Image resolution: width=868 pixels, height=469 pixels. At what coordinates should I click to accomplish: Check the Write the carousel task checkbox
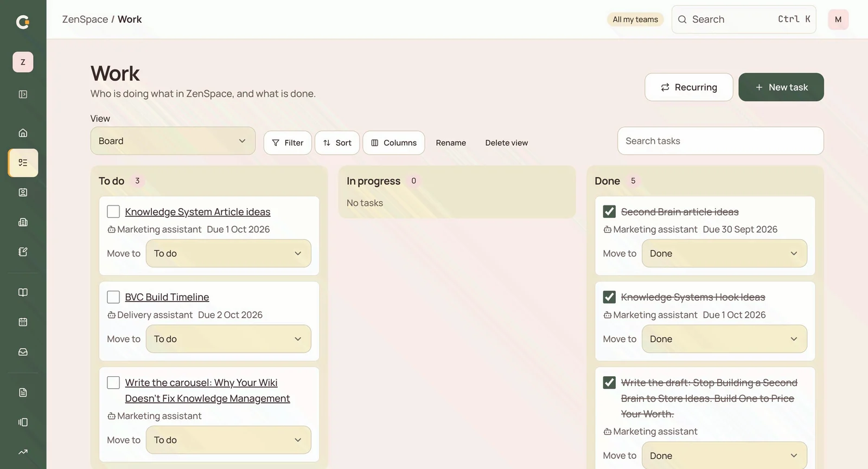pos(113,383)
